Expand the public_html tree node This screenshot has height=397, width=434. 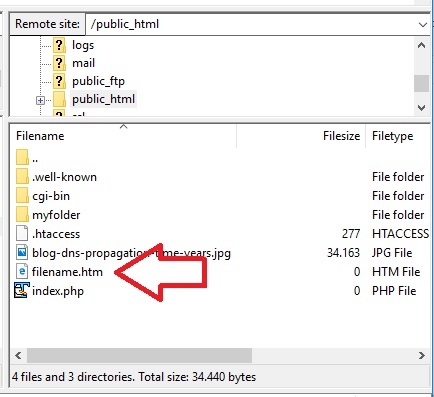tap(40, 100)
